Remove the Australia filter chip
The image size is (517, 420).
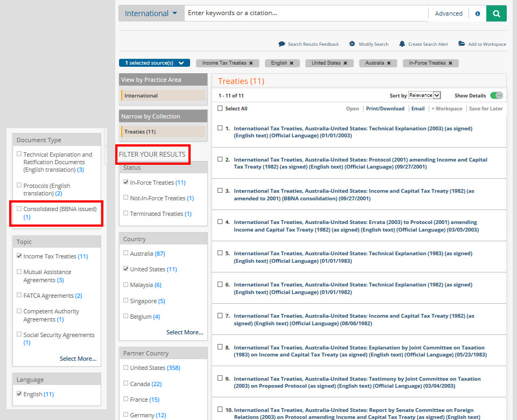[x=388, y=63]
